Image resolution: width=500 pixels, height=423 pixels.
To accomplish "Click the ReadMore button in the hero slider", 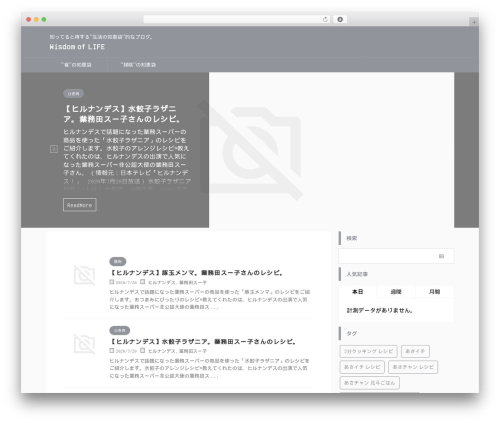I will click(80, 205).
